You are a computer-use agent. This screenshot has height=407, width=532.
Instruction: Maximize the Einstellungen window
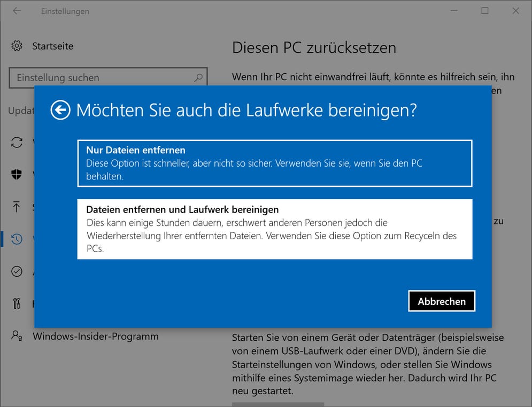(485, 11)
